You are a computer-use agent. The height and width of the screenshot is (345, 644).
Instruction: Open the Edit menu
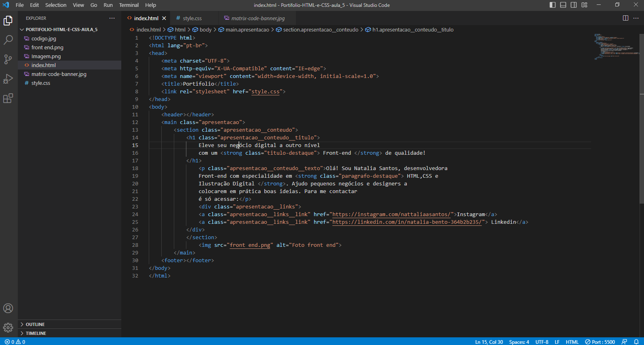[x=34, y=5]
